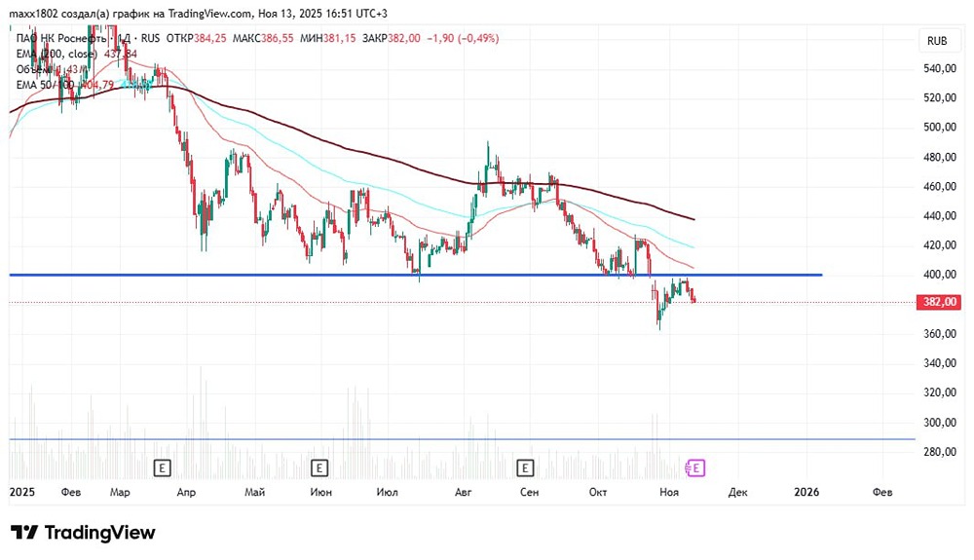Open the earnings E marker before June
This screenshot has width=974, height=560.
pos(319,468)
